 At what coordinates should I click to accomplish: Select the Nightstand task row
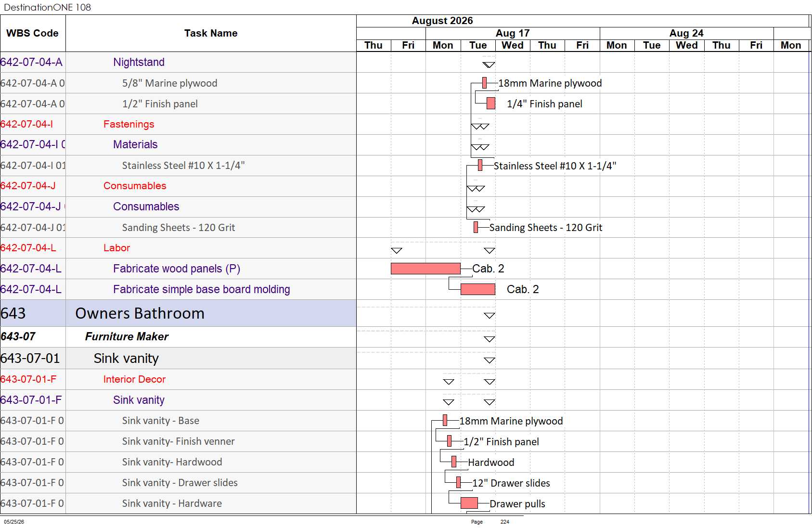coord(178,62)
